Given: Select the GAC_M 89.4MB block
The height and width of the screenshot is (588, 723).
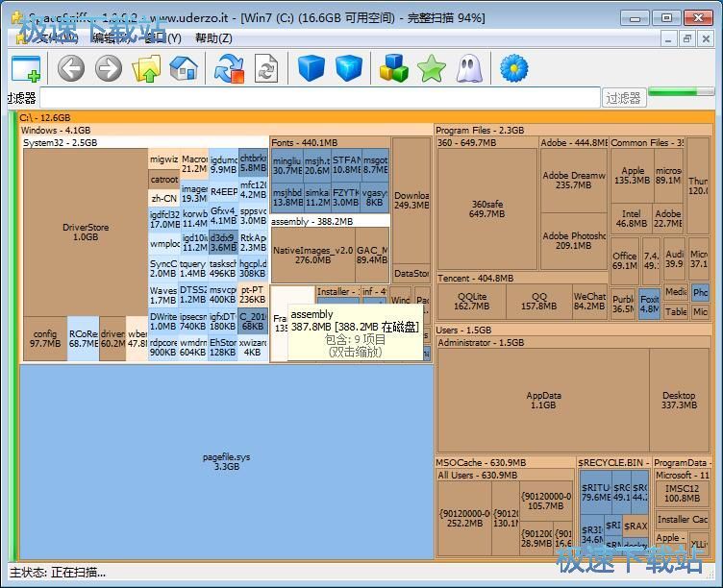Looking at the screenshot, I should pos(372,256).
